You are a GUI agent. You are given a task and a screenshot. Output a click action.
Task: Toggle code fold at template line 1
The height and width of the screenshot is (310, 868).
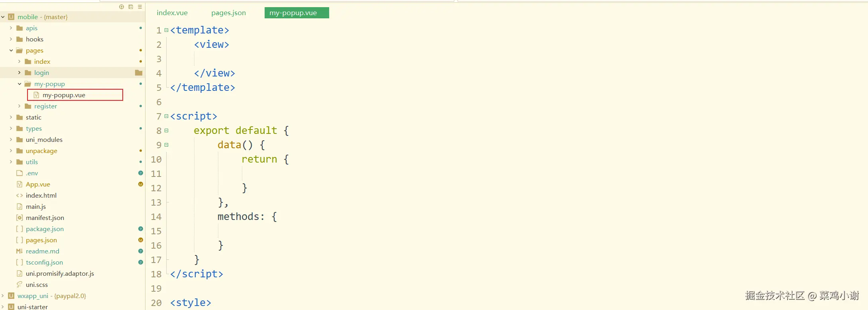click(167, 30)
